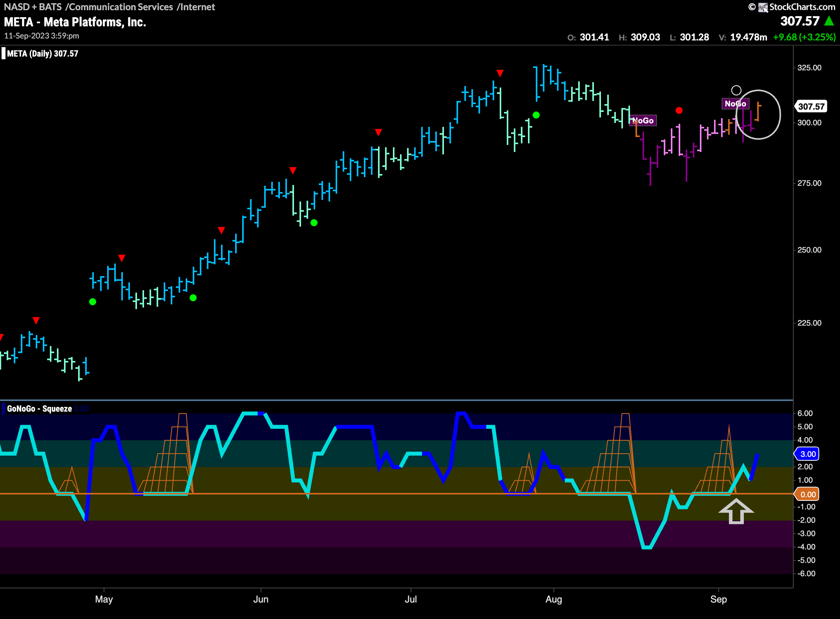Image resolution: width=840 pixels, height=619 pixels.
Task: Click the 250.00 price axis label
Action: [x=809, y=250]
